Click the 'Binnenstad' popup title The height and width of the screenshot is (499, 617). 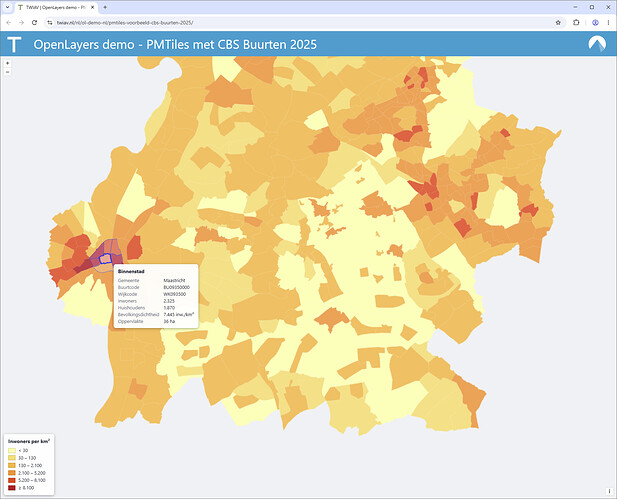point(131,272)
